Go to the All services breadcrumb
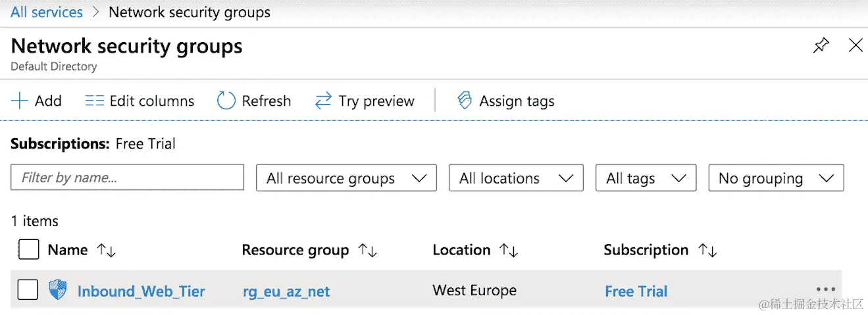The width and height of the screenshot is (868, 315). click(x=47, y=12)
